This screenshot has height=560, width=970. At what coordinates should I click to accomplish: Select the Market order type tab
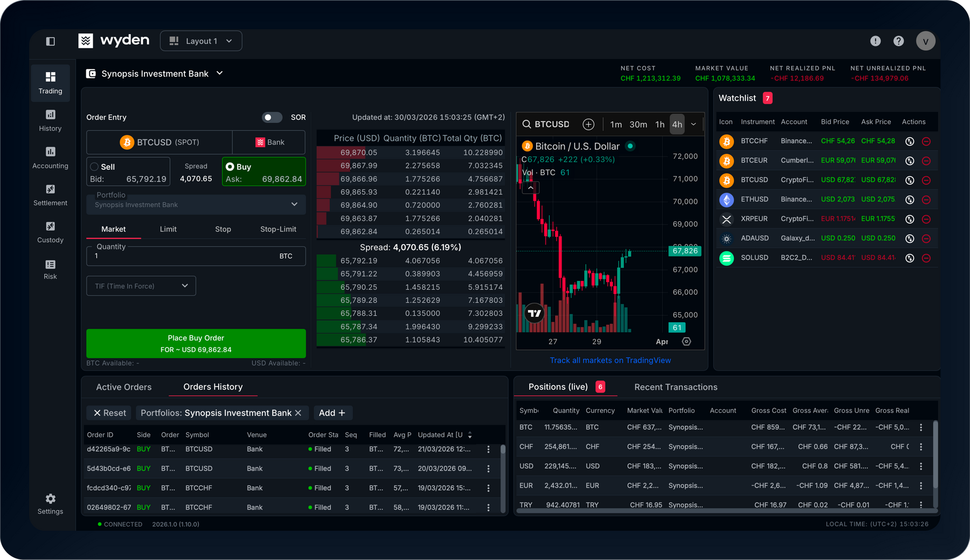coord(114,229)
